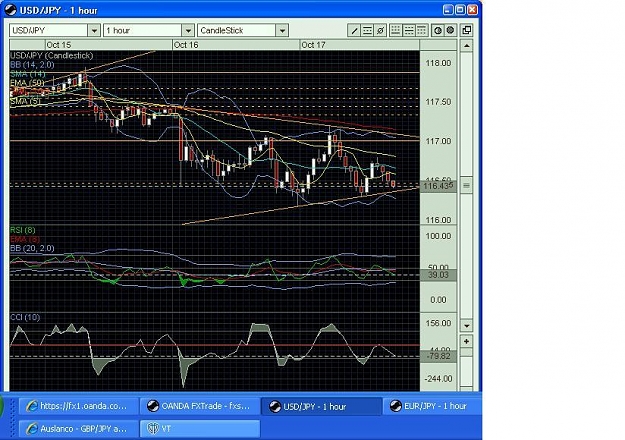Switch to EUR/JPY - 1 hour taskbar window

pyautogui.click(x=432, y=406)
